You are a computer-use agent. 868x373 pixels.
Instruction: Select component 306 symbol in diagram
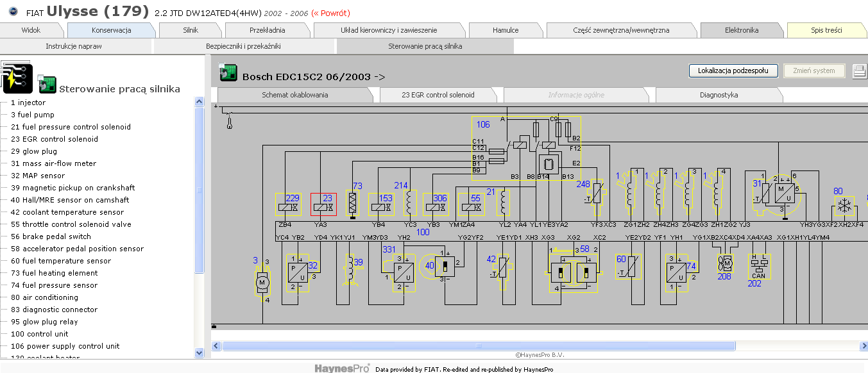(x=436, y=204)
